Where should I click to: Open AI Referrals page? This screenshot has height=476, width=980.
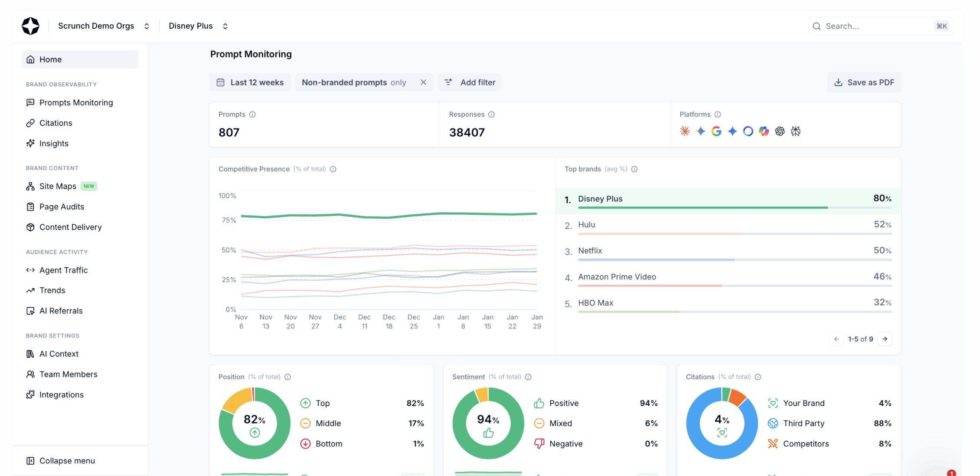(x=61, y=311)
